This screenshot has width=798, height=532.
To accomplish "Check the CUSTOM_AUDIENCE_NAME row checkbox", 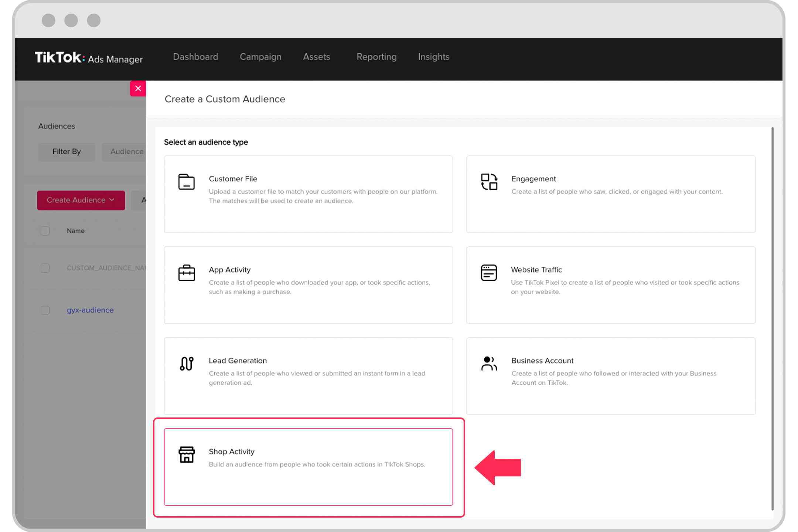I will click(45, 268).
